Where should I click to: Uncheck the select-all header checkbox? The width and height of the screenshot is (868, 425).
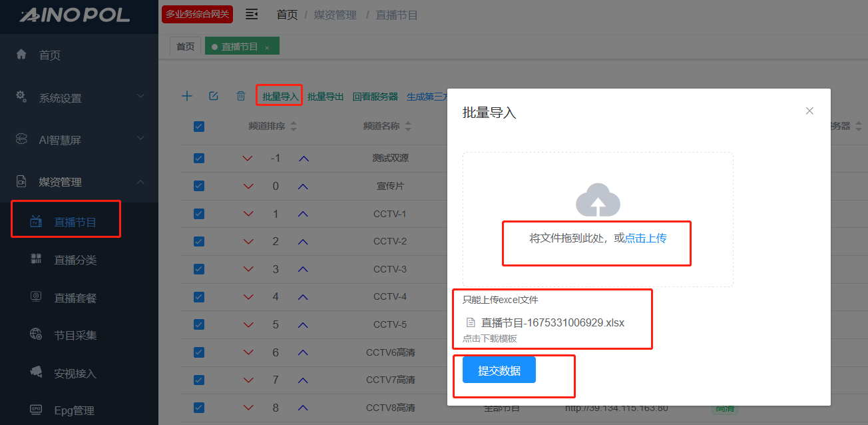(x=199, y=127)
